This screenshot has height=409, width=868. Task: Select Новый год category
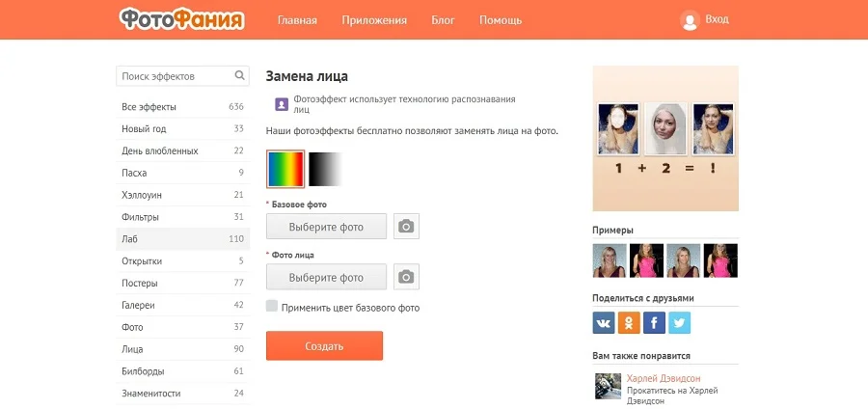182,129
